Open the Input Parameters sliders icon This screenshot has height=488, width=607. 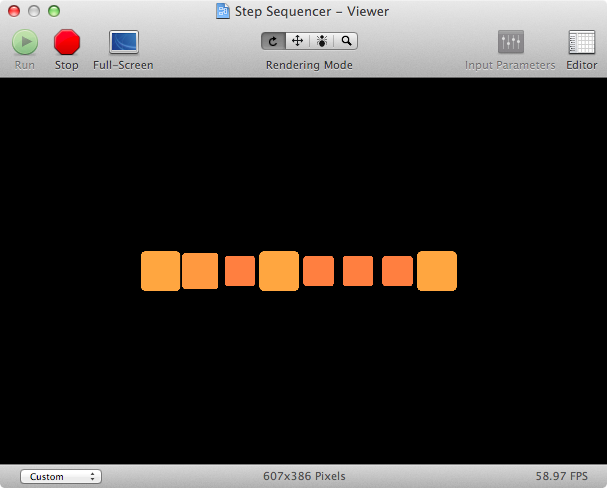pos(511,41)
